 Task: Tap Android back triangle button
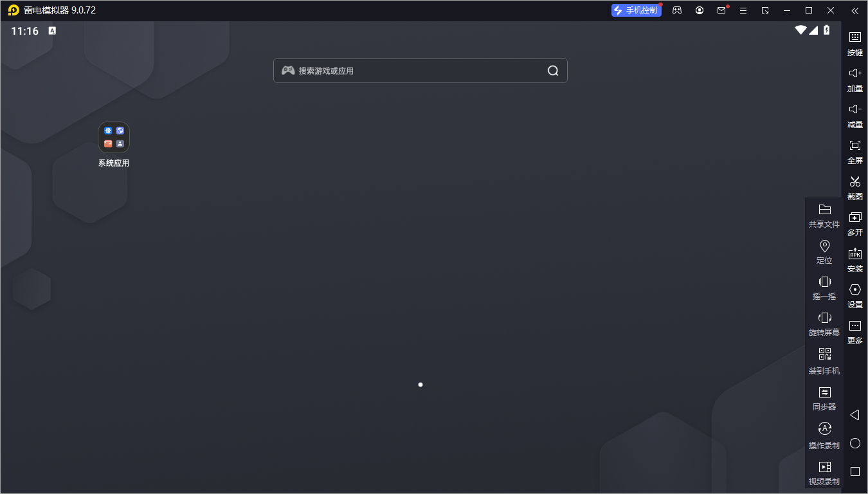(854, 415)
